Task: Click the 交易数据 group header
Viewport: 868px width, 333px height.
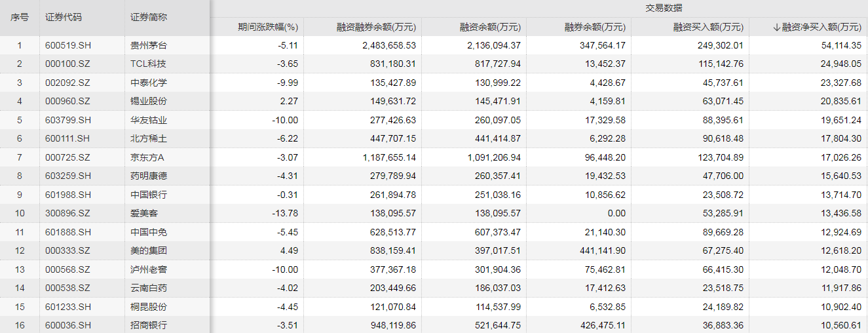Action: [x=663, y=8]
